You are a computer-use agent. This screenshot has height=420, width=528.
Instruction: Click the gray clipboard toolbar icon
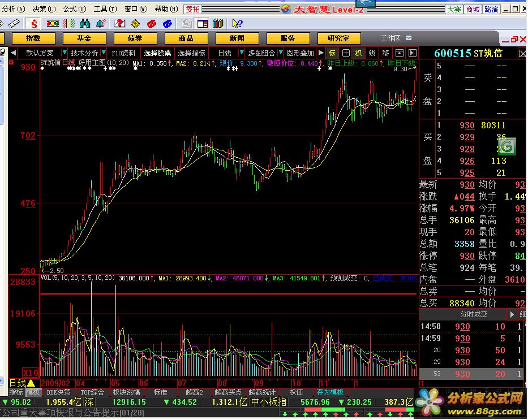[x=186, y=24]
